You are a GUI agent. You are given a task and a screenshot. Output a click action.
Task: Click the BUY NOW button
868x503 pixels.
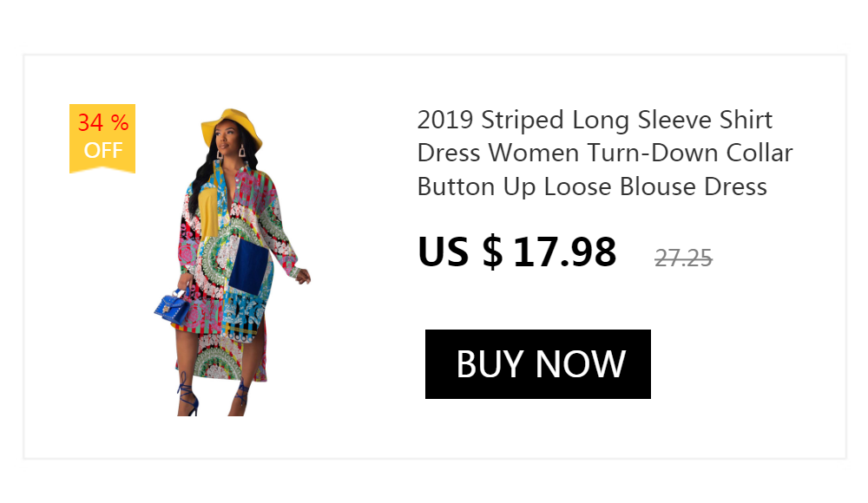tap(538, 364)
